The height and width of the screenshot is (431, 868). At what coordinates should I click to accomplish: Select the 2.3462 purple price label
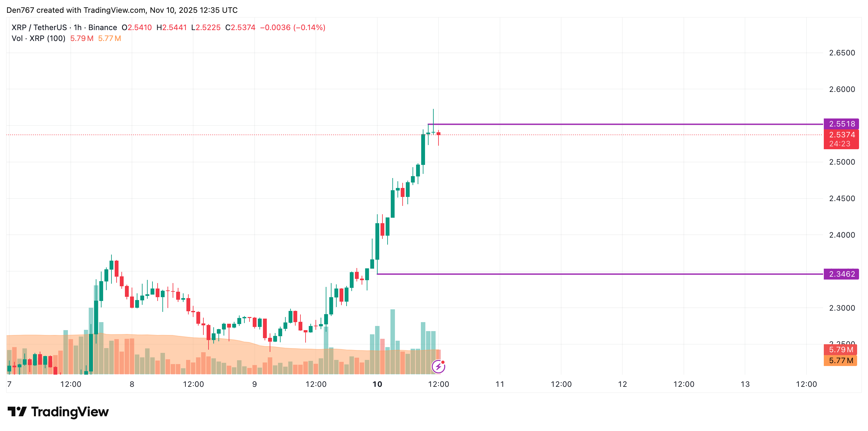click(x=841, y=274)
